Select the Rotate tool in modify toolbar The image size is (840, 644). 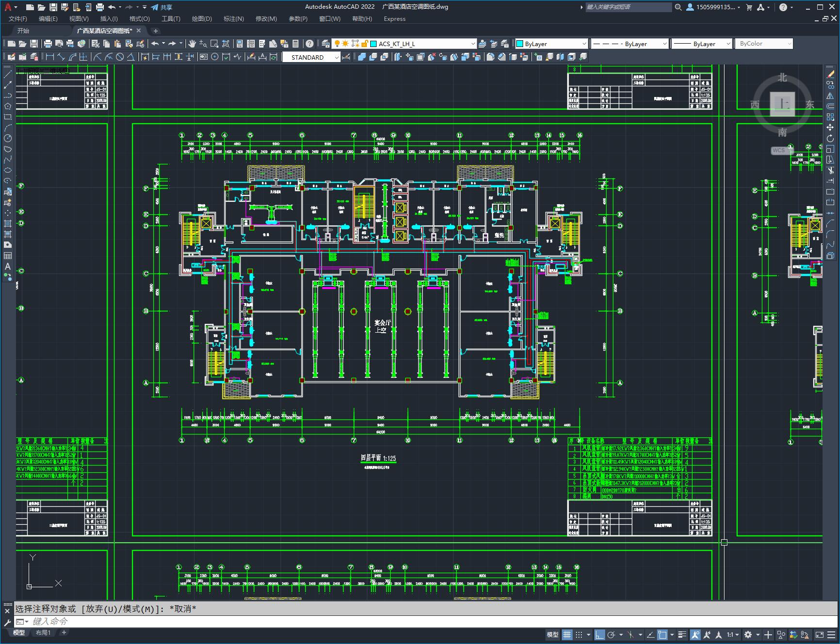click(x=830, y=138)
